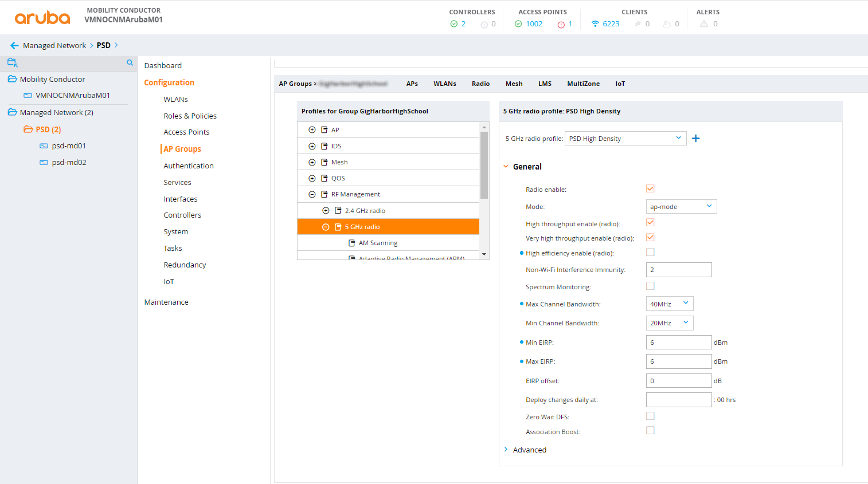Click the Min EIRP input field
This screenshot has width=868, height=484.
(679, 343)
